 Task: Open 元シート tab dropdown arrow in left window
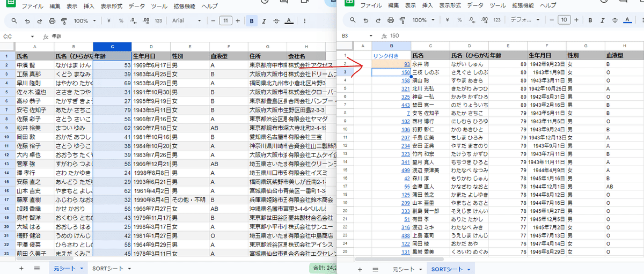click(81, 268)
